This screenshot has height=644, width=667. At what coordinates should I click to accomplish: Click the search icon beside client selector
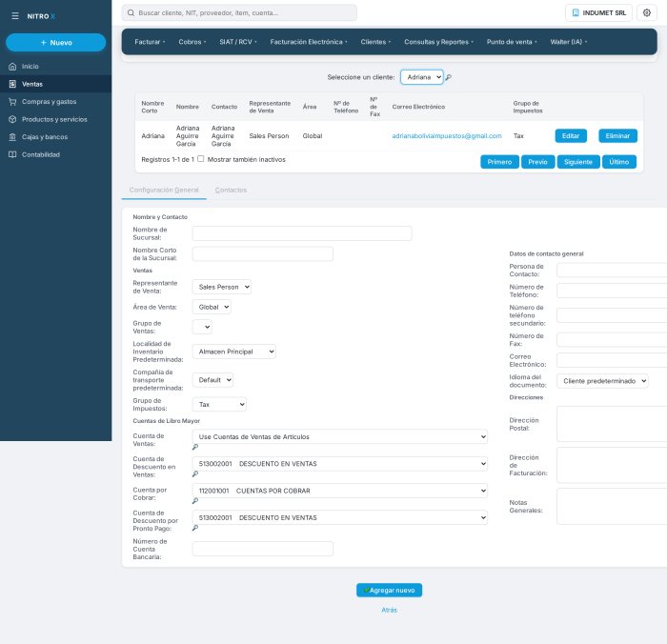[x=449, y=77]
